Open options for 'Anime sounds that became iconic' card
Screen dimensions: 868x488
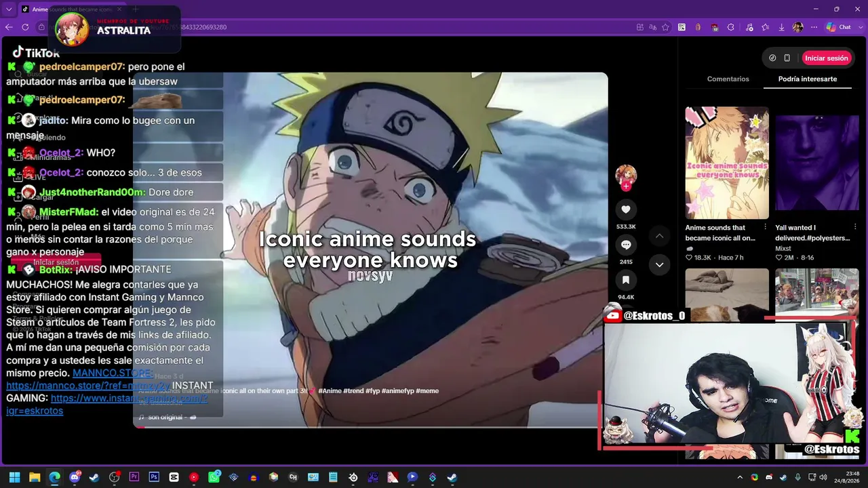coord(765,227)
